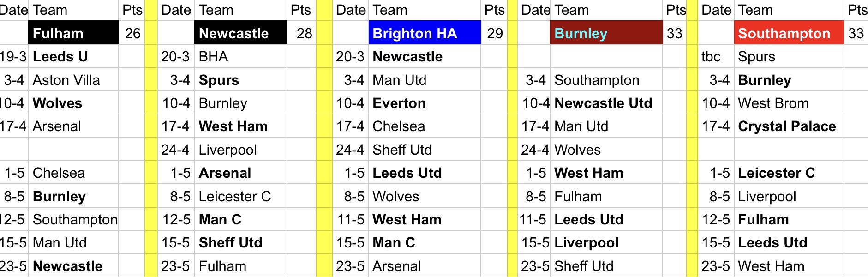
Task: Select the bold Leeds U fixture cell
Action: [73, 57]
